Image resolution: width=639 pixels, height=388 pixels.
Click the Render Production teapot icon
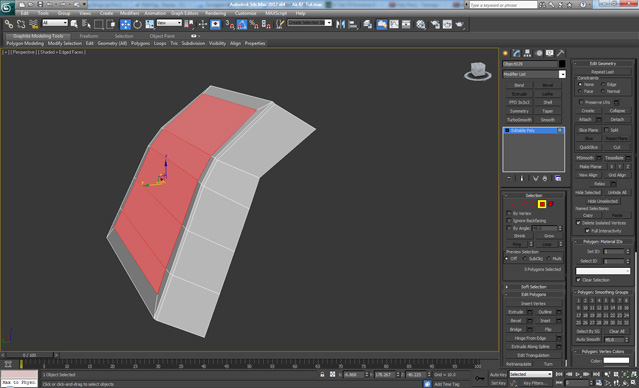[x=460, y=24]
